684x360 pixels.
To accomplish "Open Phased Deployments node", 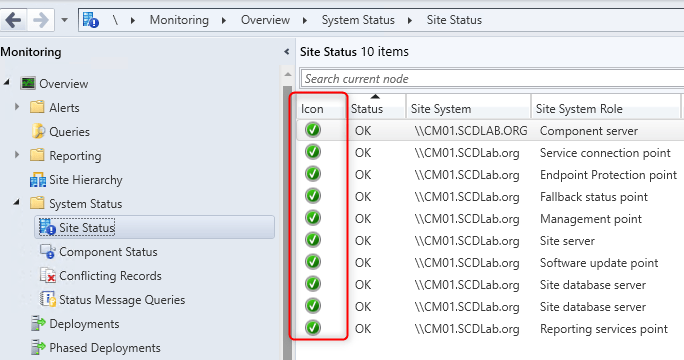I will (x=105, y=348).
